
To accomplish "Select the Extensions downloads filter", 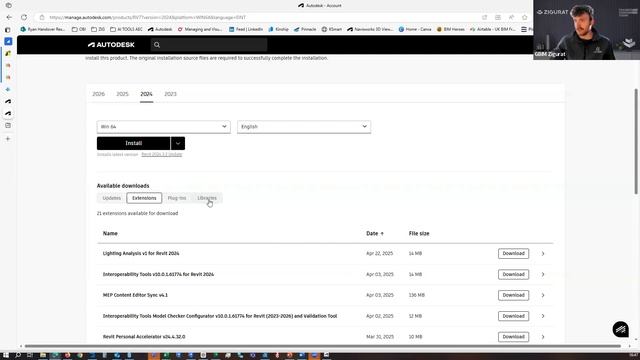I will click(x=144, y=198).
